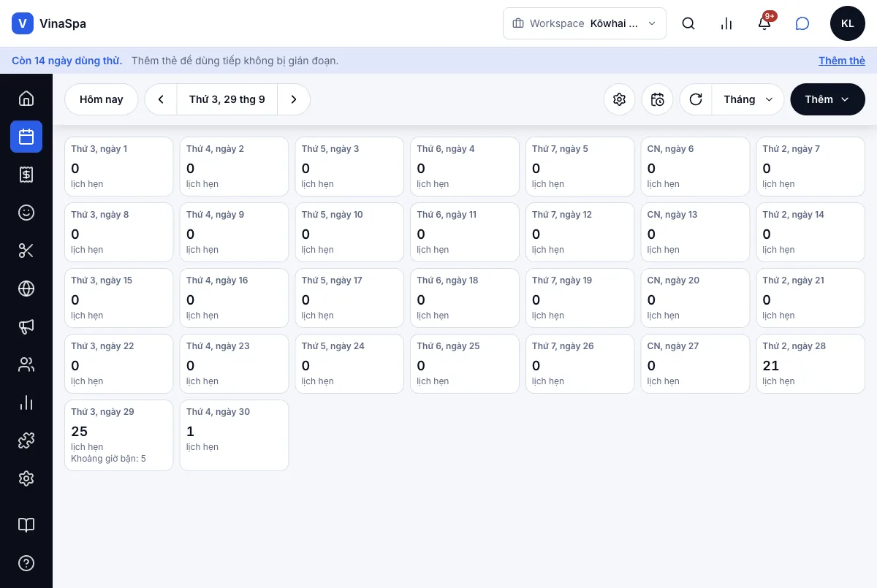Open the integrations puzzle icon in sidebar
This screenshot has width=877, height=588.
pyautogui.click(x=26, y=440)
